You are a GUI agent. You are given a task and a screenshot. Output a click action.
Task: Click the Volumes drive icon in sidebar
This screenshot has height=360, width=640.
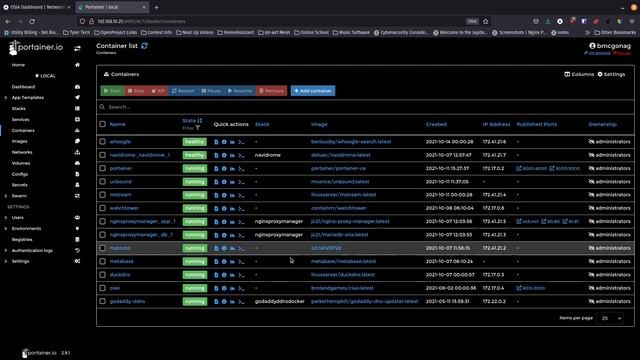pyautogui.click(x=78, y=163)
